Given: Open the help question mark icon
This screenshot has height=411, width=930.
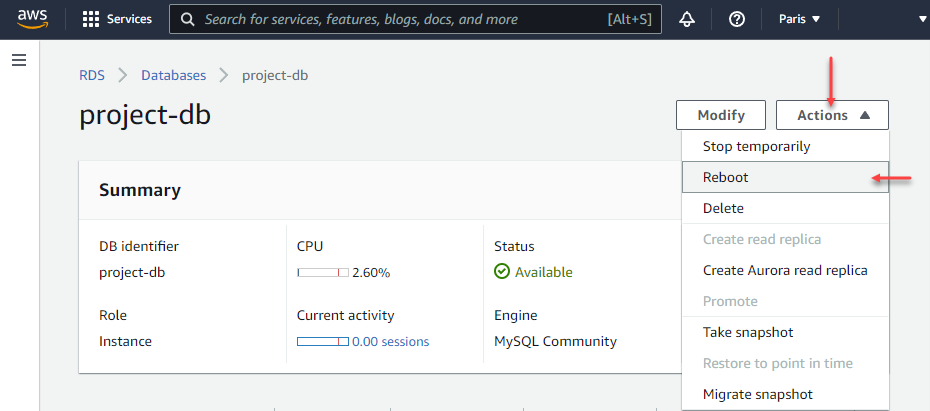Looking at the screenshot, I should click(x=737, y=19).
